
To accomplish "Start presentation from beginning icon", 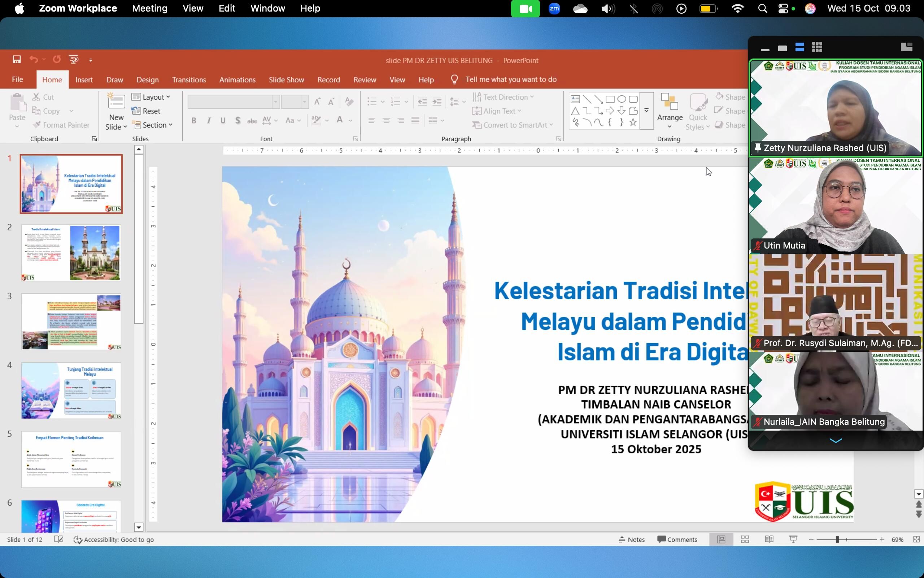I will pos(74,59).
